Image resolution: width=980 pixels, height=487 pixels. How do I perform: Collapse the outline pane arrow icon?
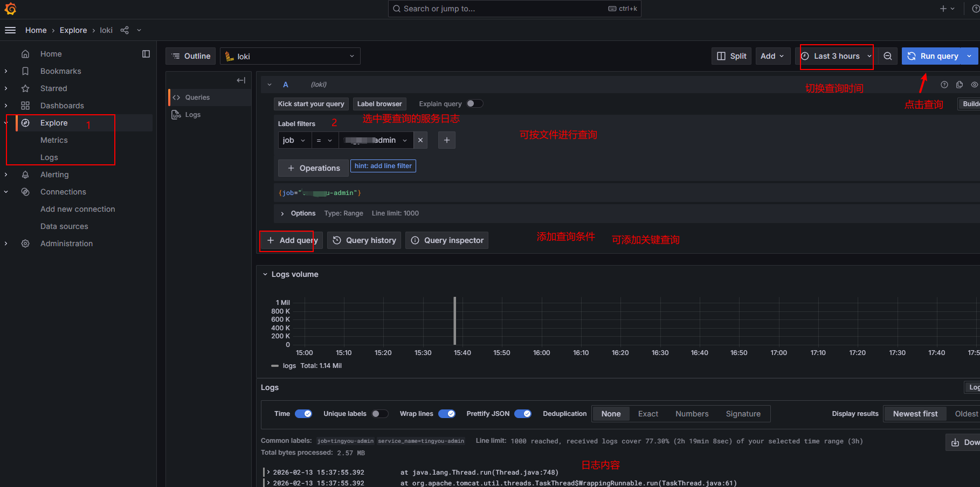(241, 80)
